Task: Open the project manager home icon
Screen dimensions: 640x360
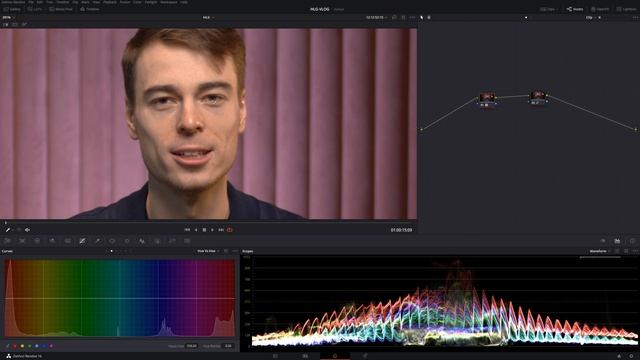Action: 619,356
